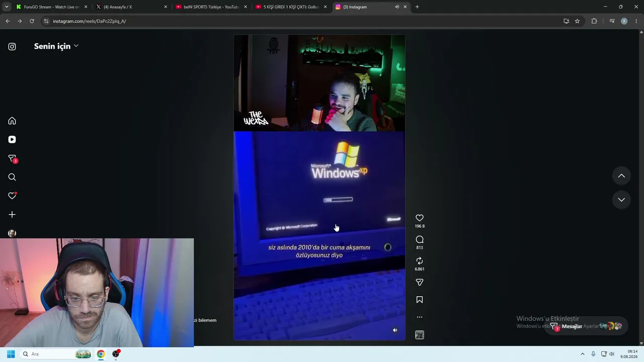
Task: Like the reel with the heart icon
Action: 420,218
